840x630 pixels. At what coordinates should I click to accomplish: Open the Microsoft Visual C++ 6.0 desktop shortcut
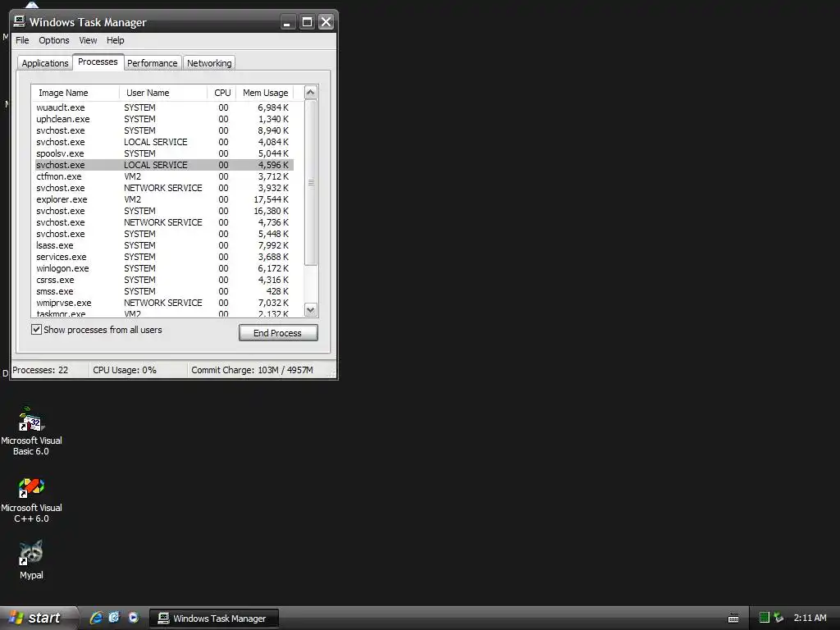tap(31, 500)
